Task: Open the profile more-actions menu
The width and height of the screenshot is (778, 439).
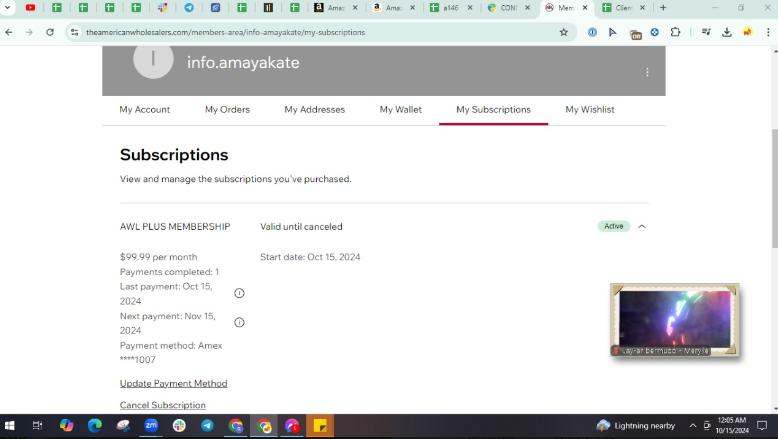Action: [647, 72]
